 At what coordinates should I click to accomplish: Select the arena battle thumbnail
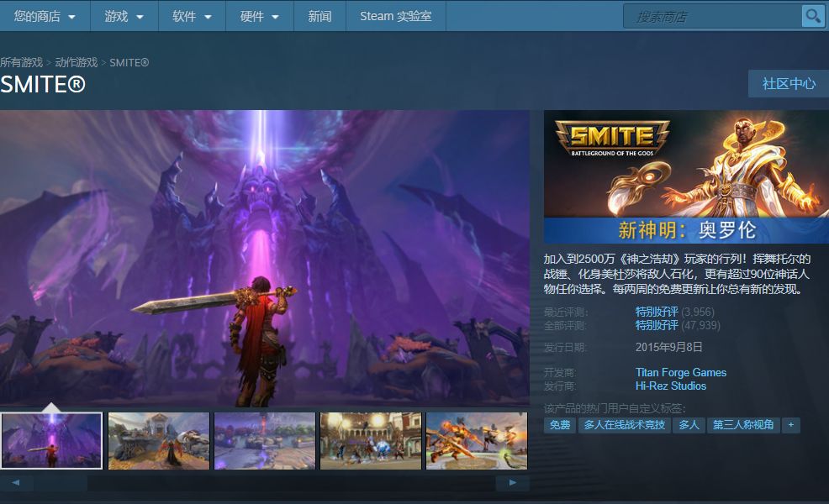point(371,441)
